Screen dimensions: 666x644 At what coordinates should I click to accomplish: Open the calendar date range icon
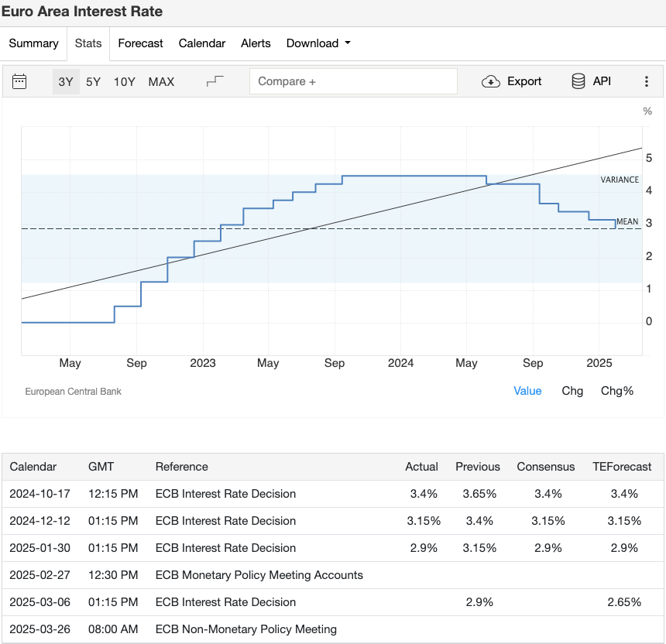click(19, 81)
